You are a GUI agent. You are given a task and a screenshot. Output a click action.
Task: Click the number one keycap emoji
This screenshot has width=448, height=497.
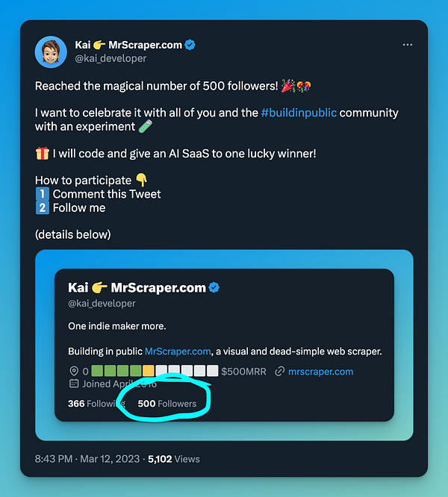pyautogui.click(x=42, y=194)
